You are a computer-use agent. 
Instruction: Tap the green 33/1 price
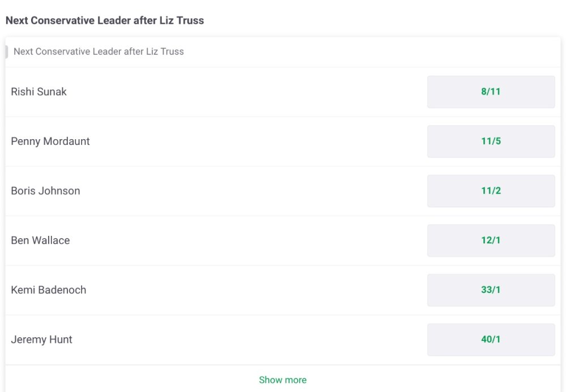click(x=491, y=290)
